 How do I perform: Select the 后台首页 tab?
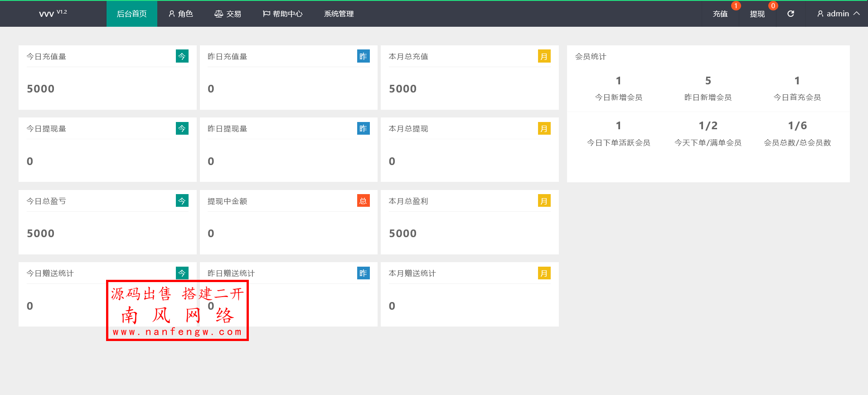[x=131, y=14]
